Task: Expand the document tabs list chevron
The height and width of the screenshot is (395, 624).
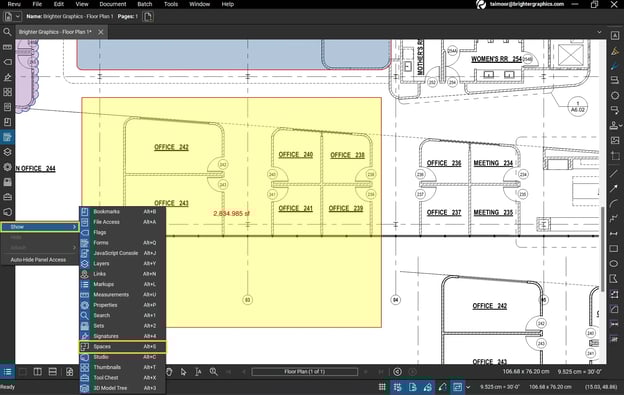Action: (x=599, y=32)
